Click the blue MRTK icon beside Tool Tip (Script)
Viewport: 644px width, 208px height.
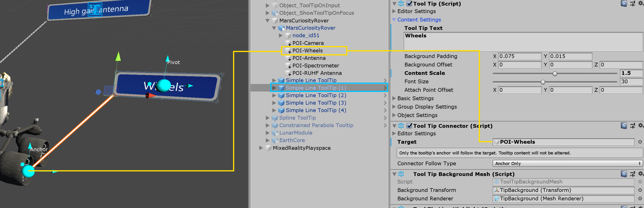click(401, 4)
